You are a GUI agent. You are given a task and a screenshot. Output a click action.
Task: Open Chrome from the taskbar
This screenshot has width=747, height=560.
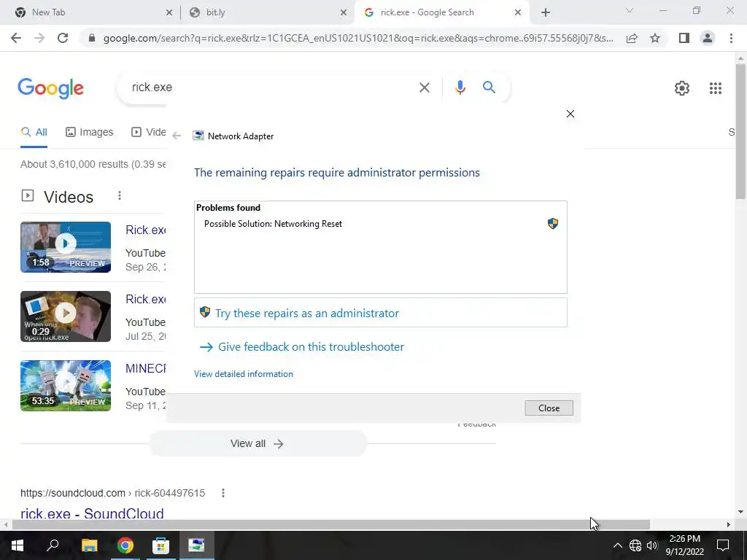tap(125, 545)
